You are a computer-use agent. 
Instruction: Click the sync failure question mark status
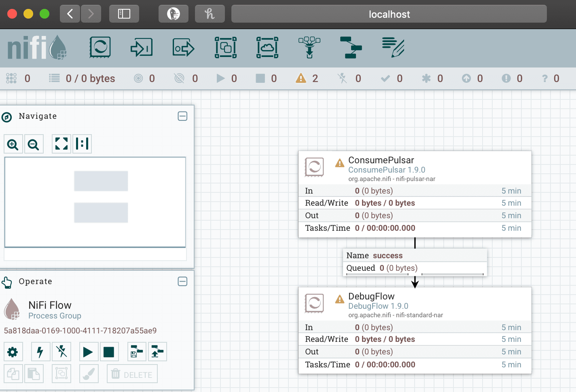551,78
